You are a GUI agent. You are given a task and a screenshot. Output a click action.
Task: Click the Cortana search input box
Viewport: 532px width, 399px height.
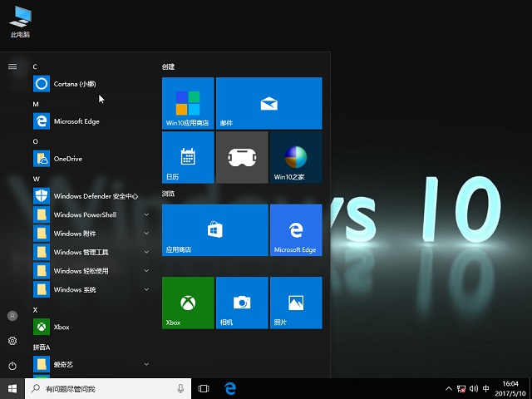click(x=108, y=388)
